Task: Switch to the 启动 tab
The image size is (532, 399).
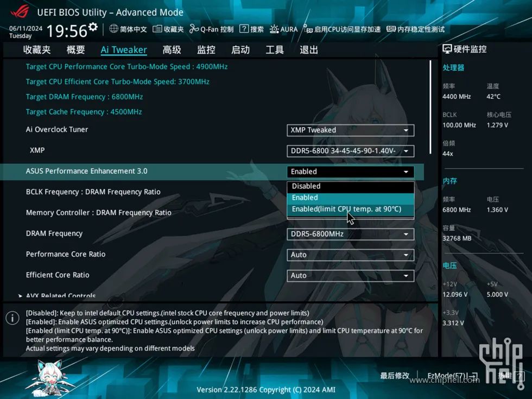Action: [x=240, y=50]
